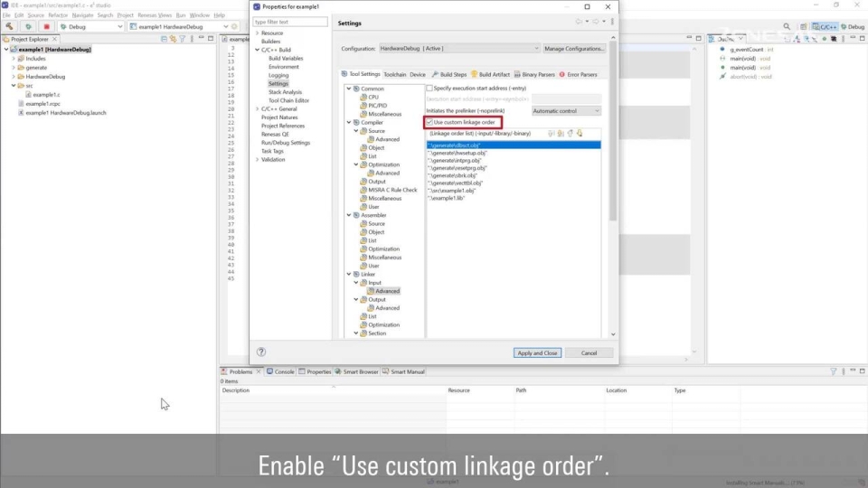Collapse the Compiler tool settings node
Viewport: 868px width, 488px height.
pyautogui.click(x=349, y=122)
